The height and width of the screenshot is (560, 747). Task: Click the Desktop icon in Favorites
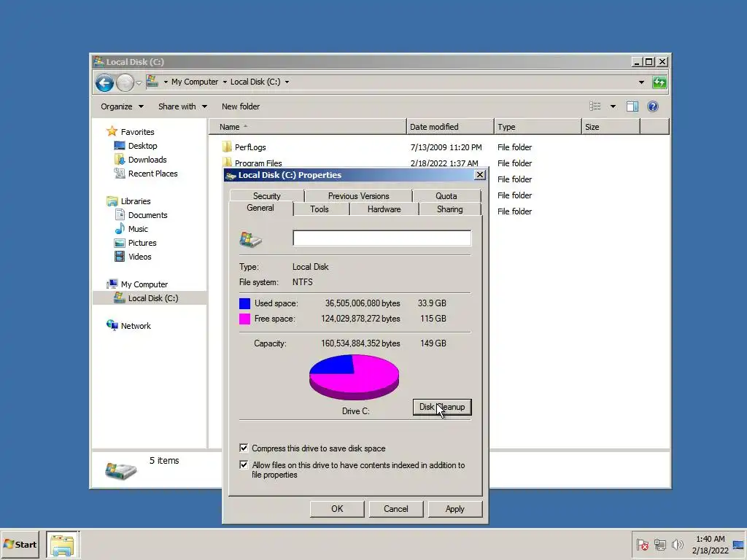(120, 146)
